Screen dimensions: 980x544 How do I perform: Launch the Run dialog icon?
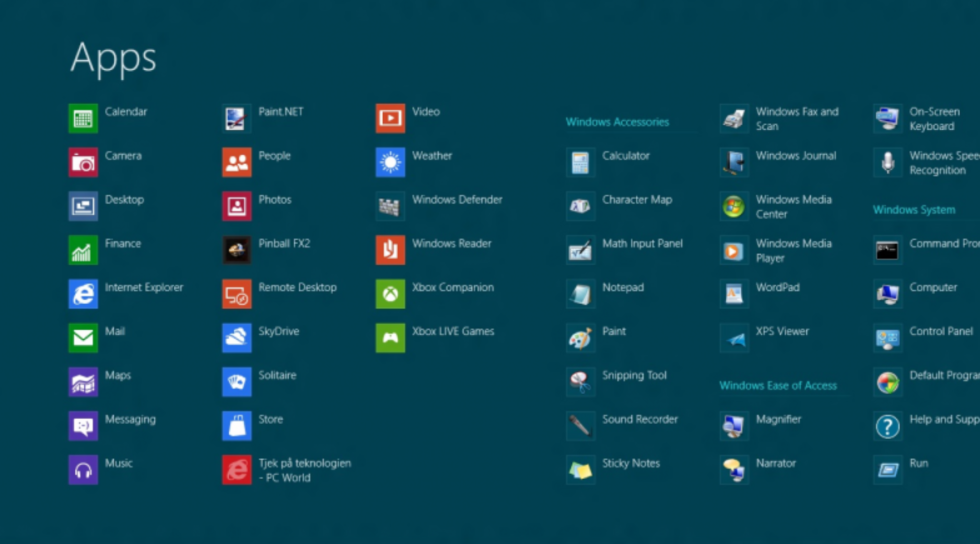888,470
